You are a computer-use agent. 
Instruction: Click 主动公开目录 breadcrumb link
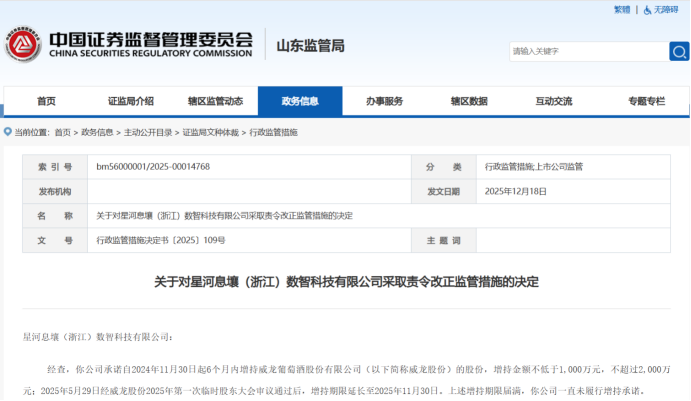(147, 132)
